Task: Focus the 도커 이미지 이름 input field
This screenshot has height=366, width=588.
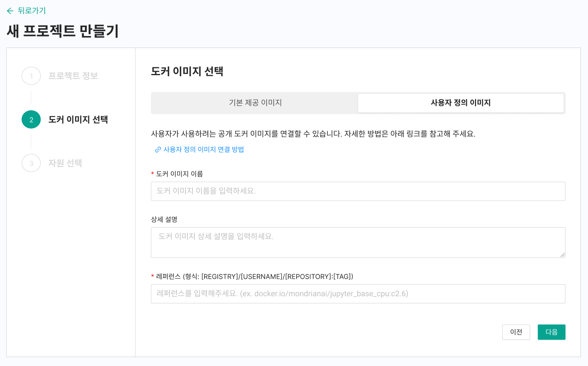Action: (358, 191)
